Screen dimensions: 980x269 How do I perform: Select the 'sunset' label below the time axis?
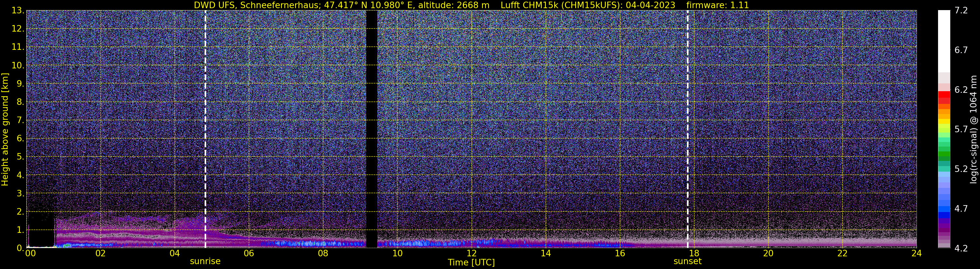click(688, 261)
